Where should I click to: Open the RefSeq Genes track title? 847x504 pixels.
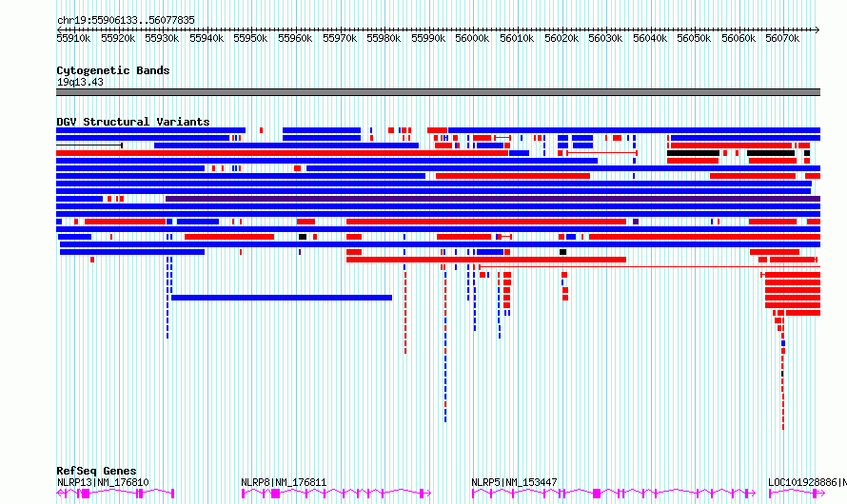[96, 471]
